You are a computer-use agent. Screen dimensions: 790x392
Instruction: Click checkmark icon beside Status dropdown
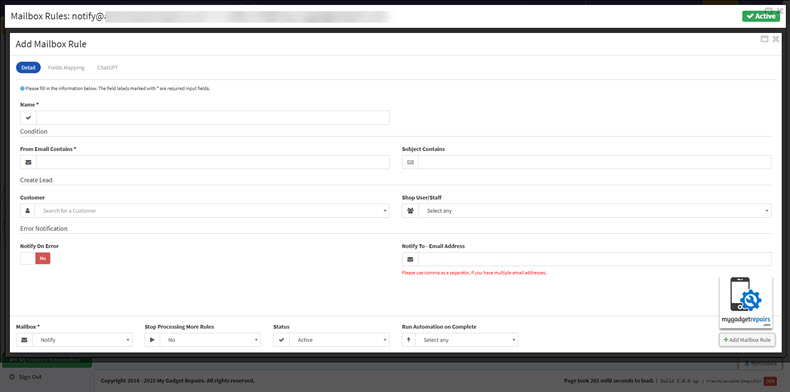tap(282, 340)
